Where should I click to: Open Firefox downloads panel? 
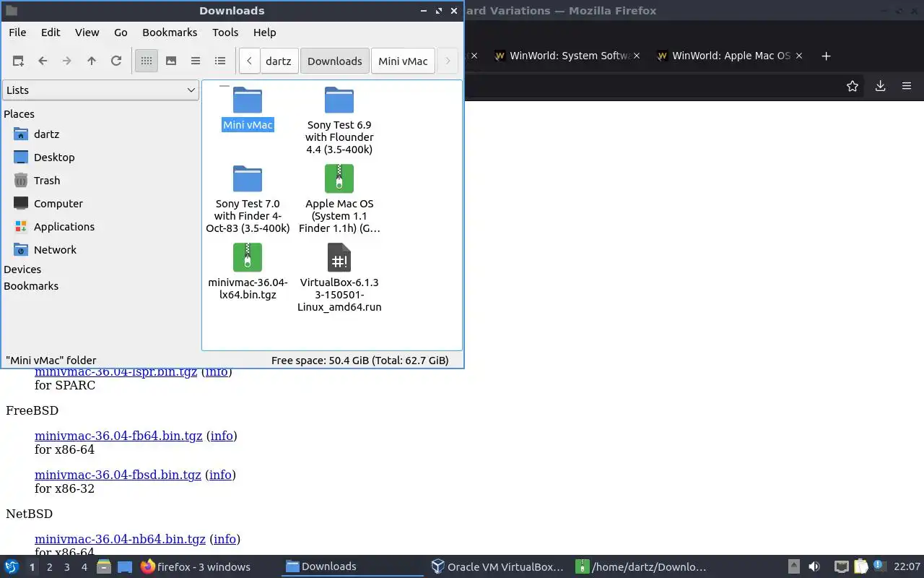click(x=880, y=86)
